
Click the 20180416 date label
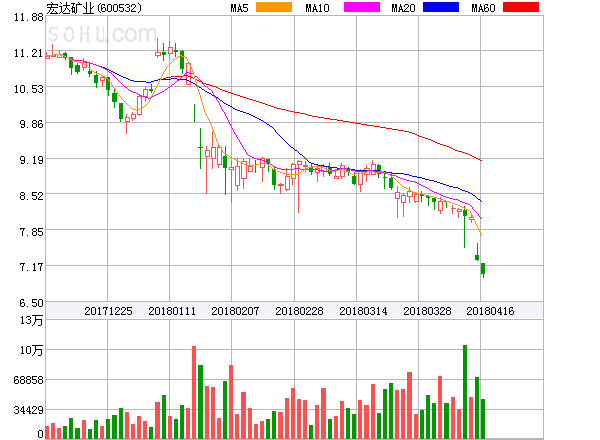point(490,311)
